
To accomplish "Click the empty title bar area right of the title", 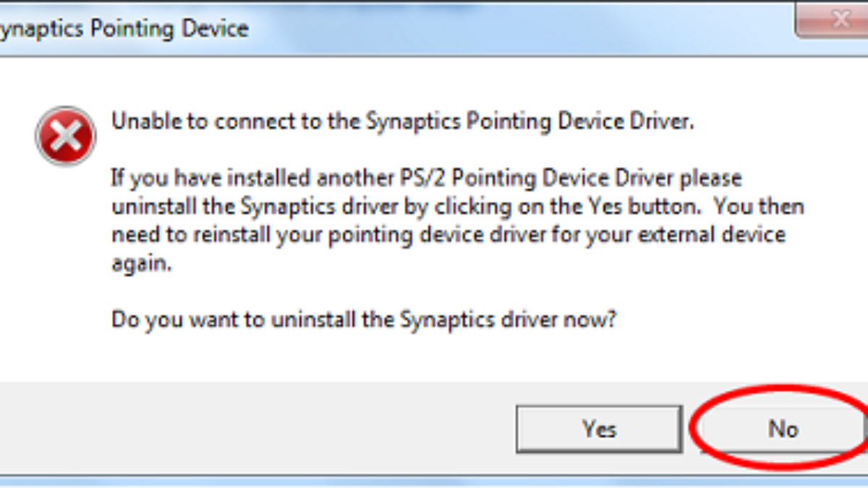I will 506,27.
